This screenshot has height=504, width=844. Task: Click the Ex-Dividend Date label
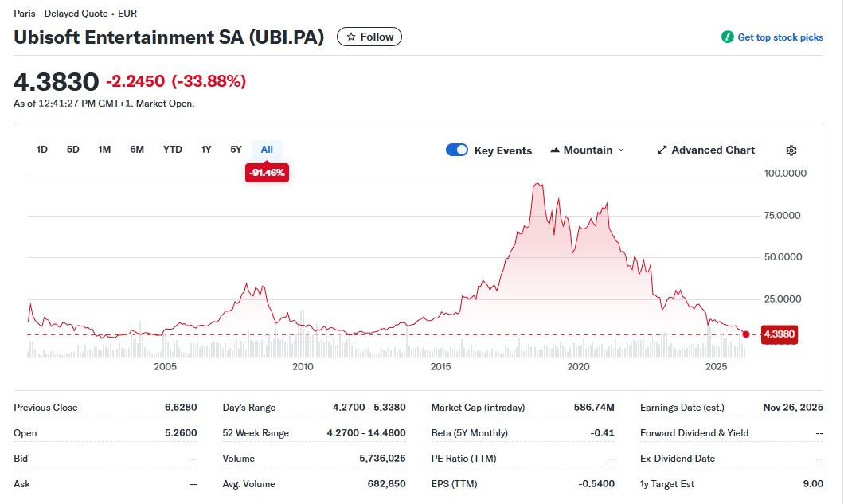[x=677, y=459]
